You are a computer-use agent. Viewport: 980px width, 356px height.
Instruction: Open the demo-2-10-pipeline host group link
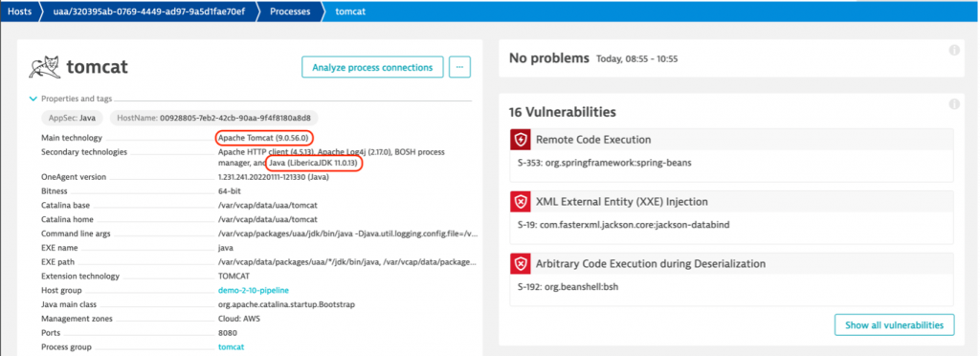tap(254, 290)
